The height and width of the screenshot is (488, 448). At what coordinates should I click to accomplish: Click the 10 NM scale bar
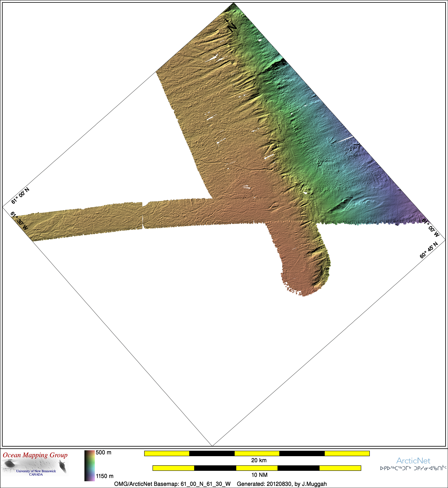pyautogui.click(x=257, y=468)
